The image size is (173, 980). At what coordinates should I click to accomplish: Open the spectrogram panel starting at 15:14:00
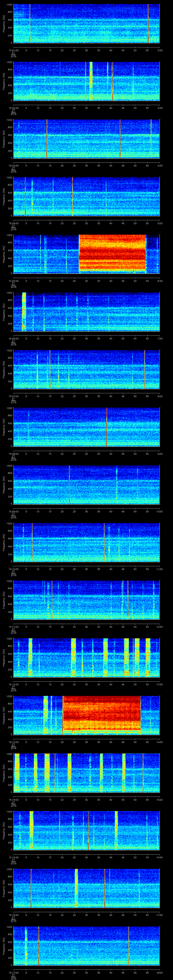click(87, 773)
